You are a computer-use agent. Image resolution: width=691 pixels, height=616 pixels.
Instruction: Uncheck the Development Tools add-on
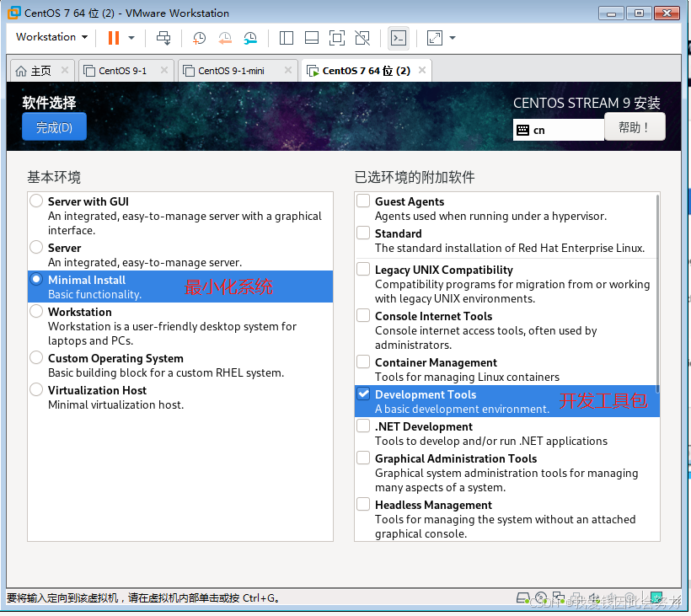(363, 394)
